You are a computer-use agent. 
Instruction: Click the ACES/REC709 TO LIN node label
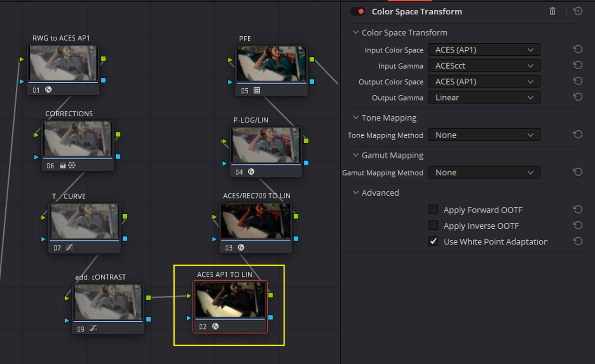coord(257,196)
